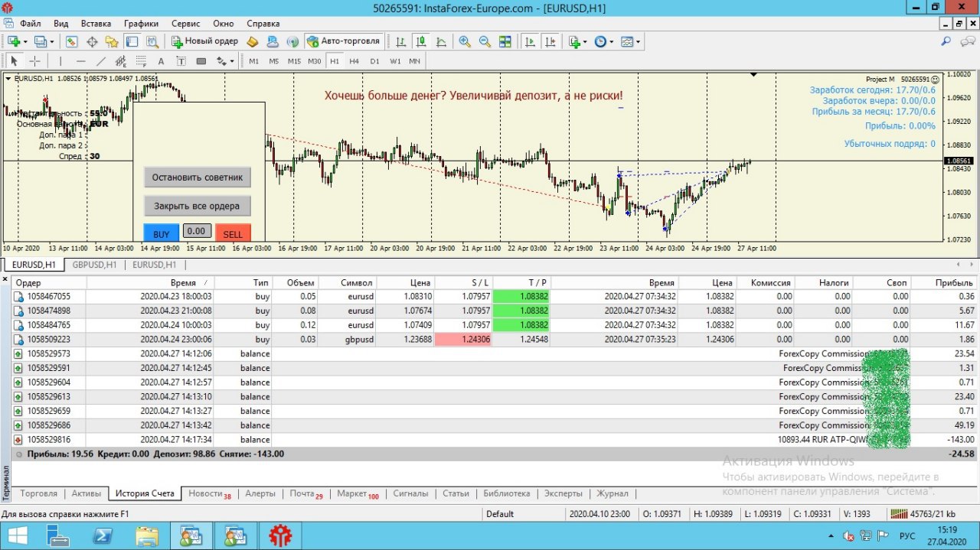This screenshot has width=980, height=550.
Task: Switch timeframe to M15
Action: pos(294,61)
